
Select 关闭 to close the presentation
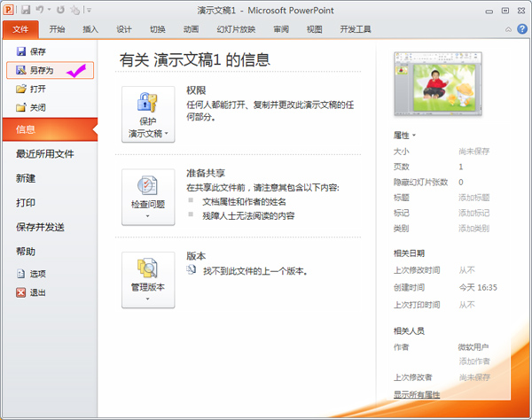[31, 107]
